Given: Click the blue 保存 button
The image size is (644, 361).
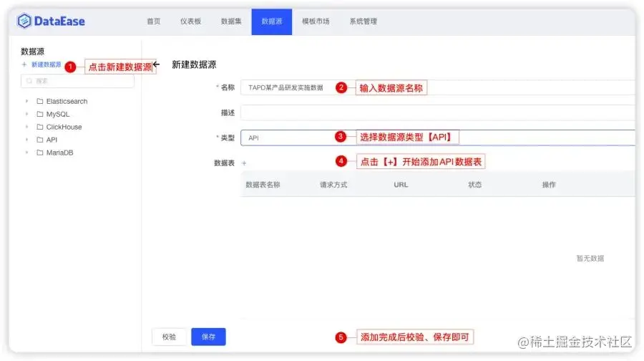Looking at the screenshot, I should (x=208, y=337).
